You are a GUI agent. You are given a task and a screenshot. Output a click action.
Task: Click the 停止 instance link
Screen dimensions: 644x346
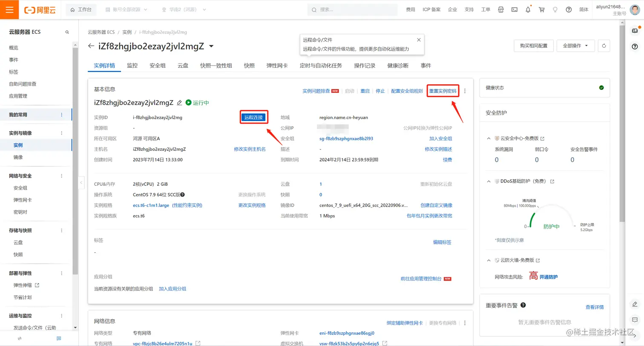[380, 91]
